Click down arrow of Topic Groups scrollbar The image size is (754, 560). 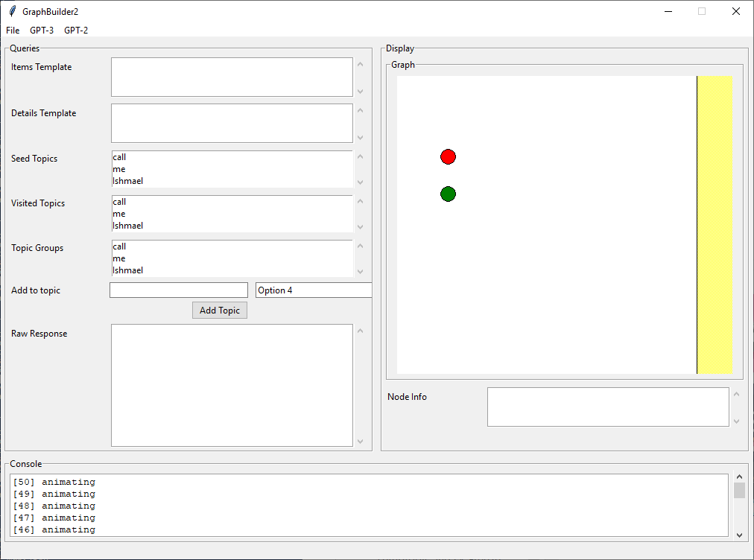[361, 271]
